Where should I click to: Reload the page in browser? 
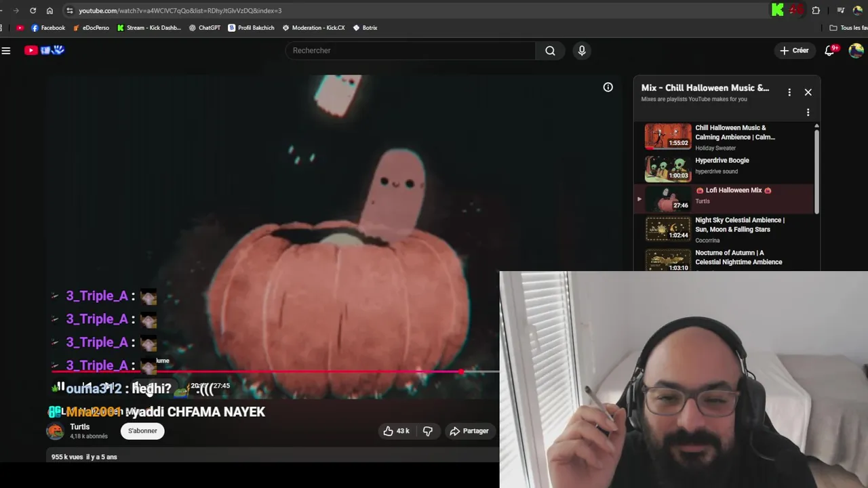click(x=33, y=10)
